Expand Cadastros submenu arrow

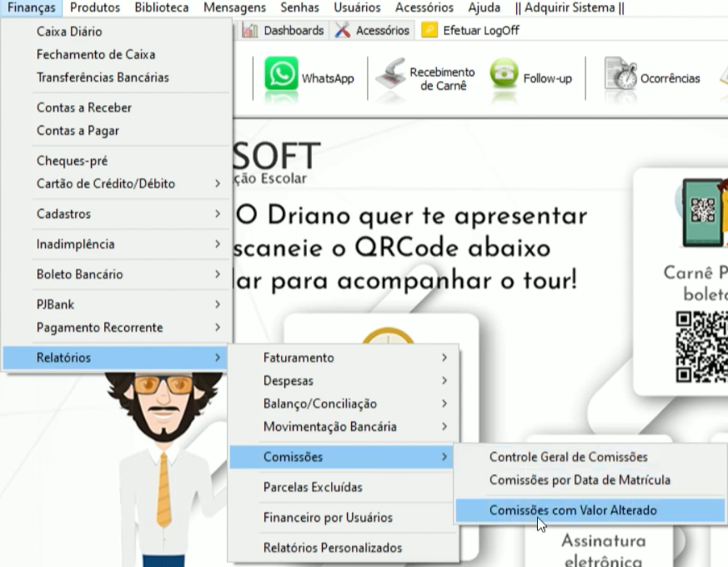pyautogui.click(x=218, y=213)
